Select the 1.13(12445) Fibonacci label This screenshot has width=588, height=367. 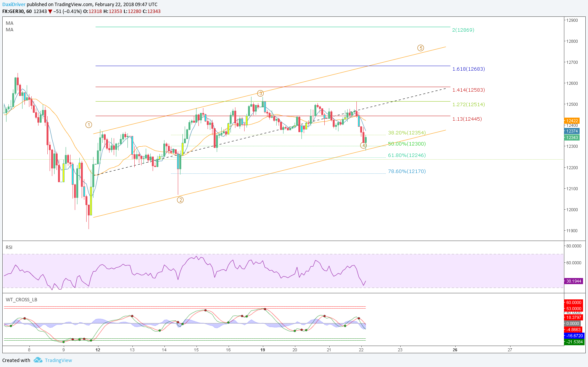[x=467, y=119]
